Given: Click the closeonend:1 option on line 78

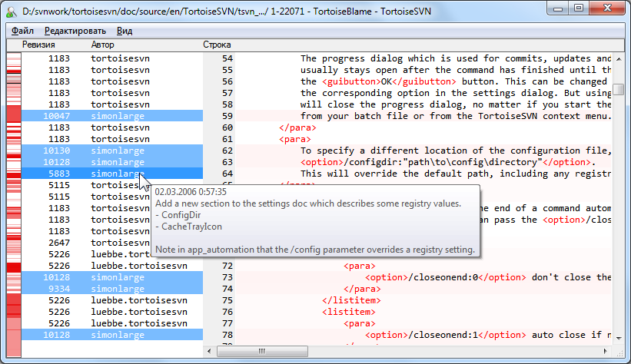Looking at the screenshot, I should pos(445,335).
